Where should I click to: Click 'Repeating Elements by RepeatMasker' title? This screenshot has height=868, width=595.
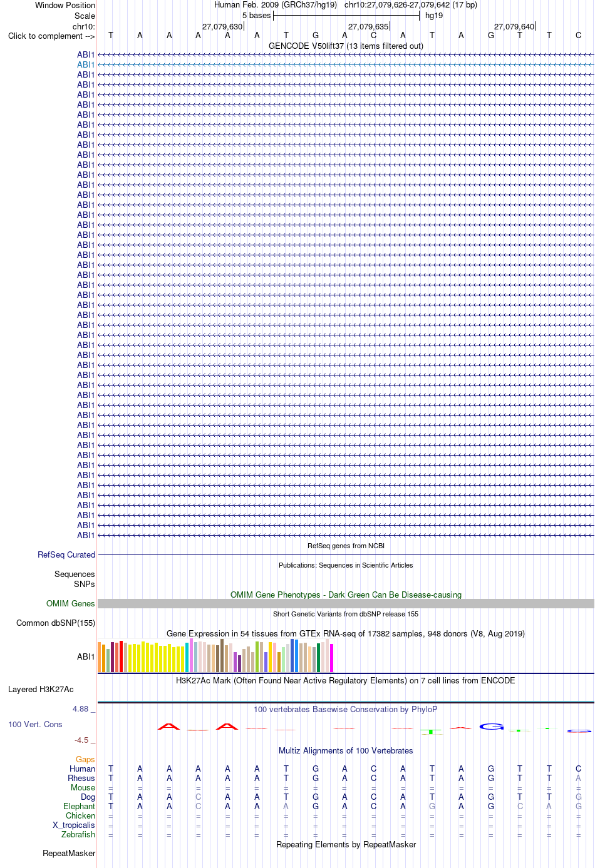346,844
